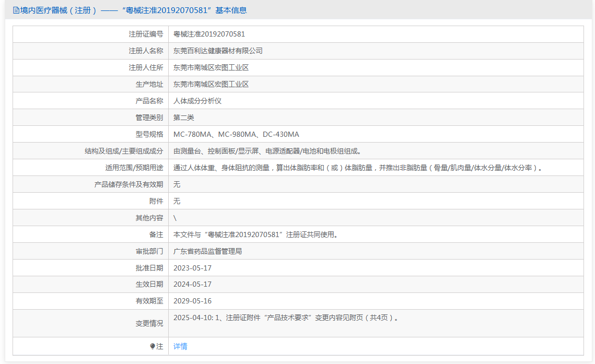Click the change record dated 2025-04-10
The image size is (595, 364).
pos(286,318)
